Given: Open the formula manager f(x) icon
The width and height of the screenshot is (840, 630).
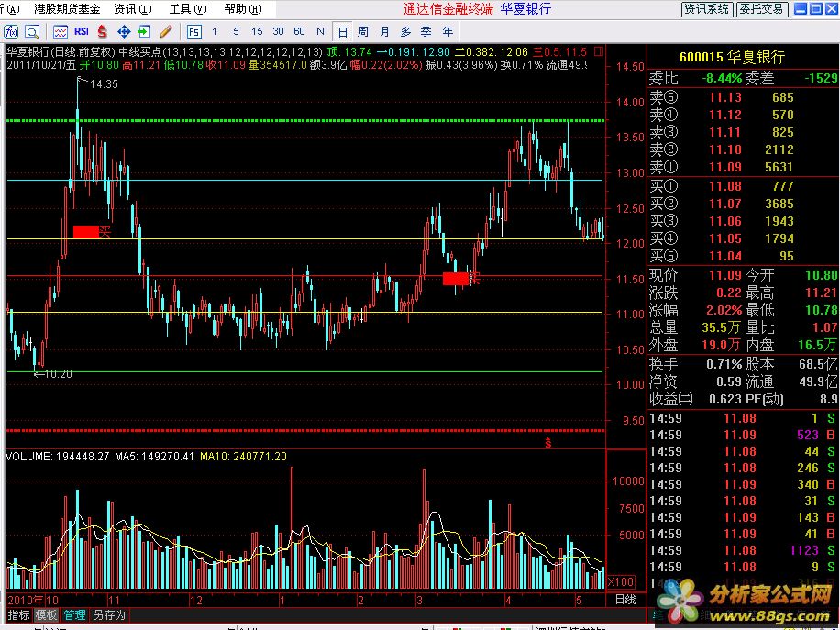Looking at the screenshot, I should [11, 31].
